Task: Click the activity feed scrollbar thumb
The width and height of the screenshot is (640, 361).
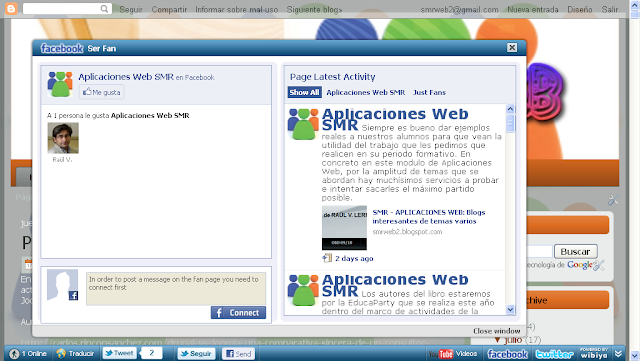Action: (510, 123)
